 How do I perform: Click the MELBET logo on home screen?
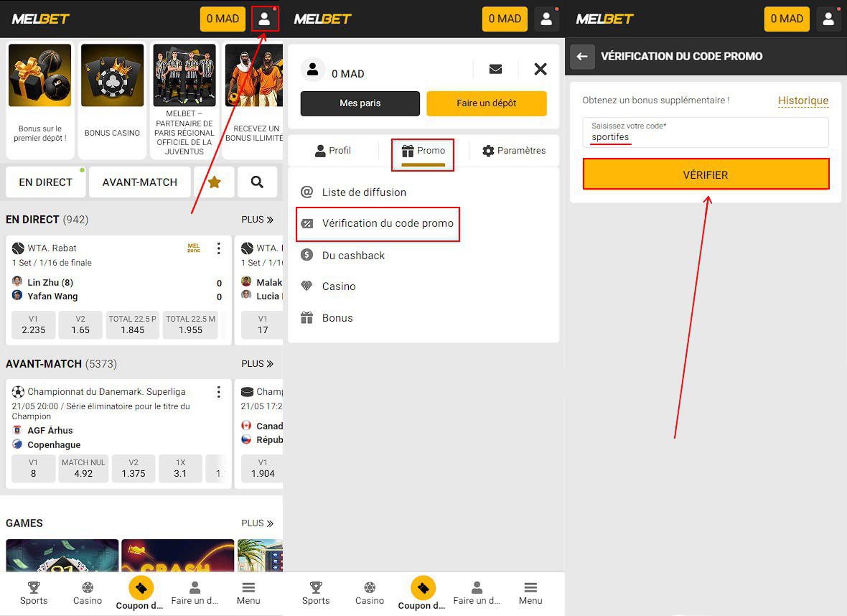(x=40, y=19)
